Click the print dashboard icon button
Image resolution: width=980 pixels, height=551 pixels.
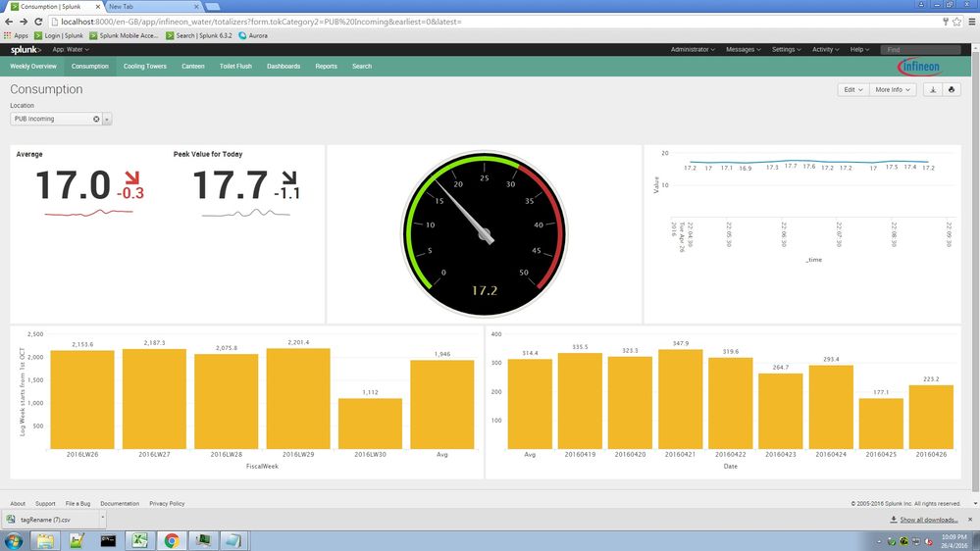pyautogui.click(x=951, y=89)
